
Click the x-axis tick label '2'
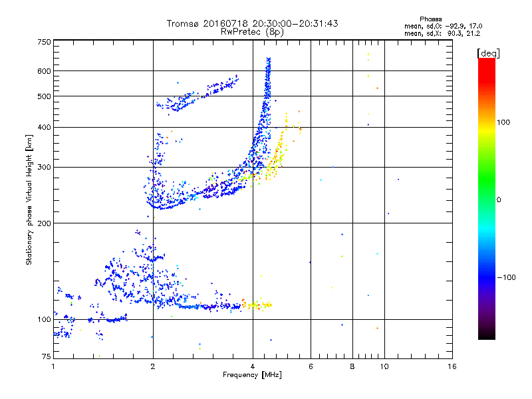point(153,366)
